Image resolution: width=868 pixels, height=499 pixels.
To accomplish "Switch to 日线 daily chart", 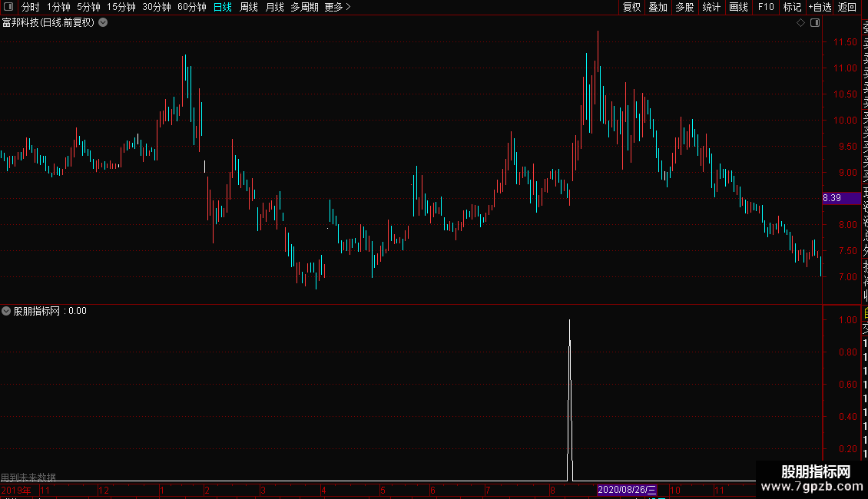I will (223, 7).
